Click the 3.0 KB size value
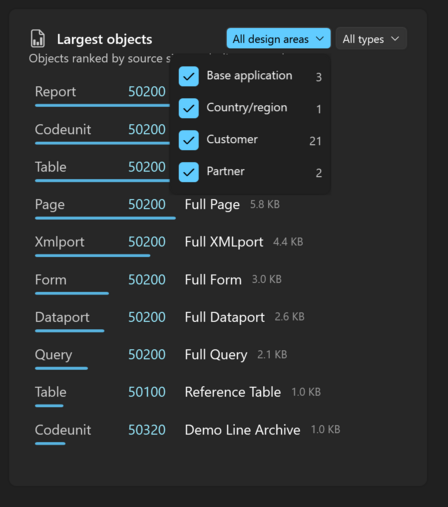Screen dimensions: 448x507 pyautogui.click(x=267, y=279)
